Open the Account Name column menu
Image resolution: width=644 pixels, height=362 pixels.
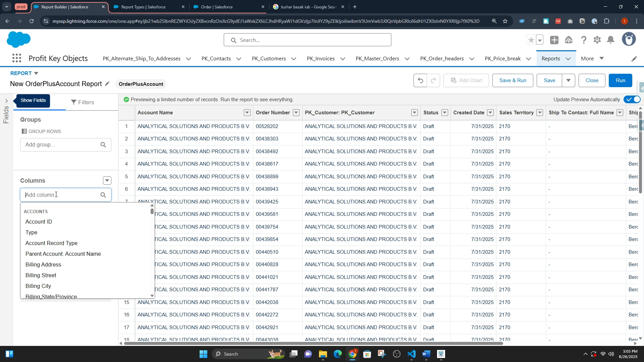click(247, 113)
